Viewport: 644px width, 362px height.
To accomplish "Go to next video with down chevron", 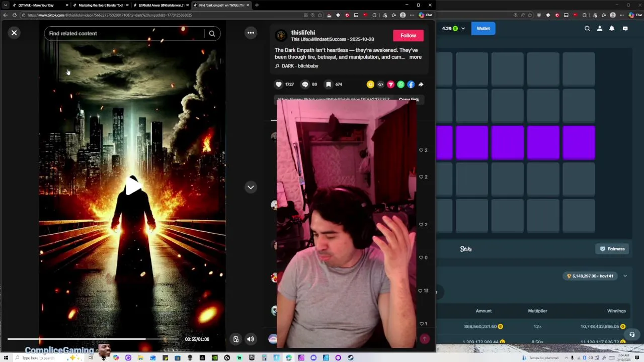I will 251,187.
